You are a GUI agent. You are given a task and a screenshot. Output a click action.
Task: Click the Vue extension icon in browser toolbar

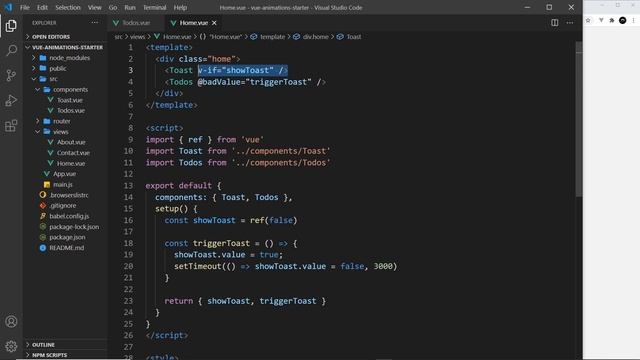601,20
